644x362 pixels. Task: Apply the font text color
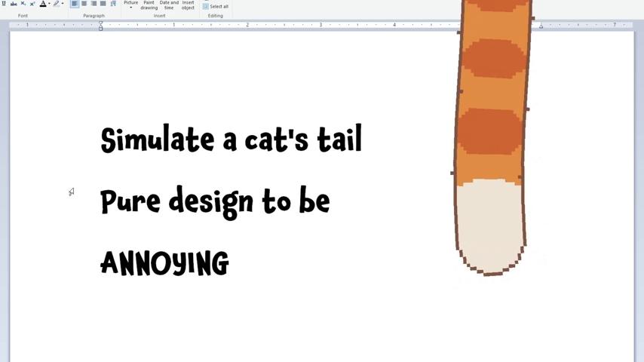[x=42, y=4]
